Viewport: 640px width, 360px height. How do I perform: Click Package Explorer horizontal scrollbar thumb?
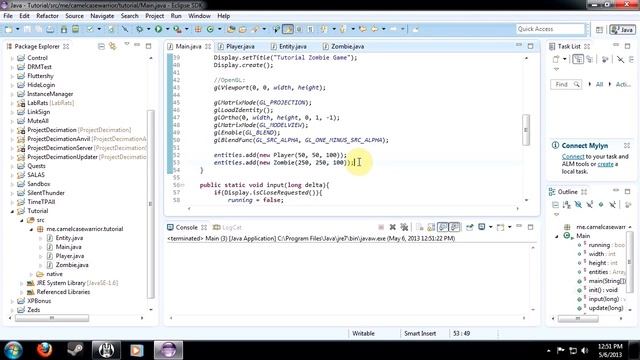click(52, 318)
